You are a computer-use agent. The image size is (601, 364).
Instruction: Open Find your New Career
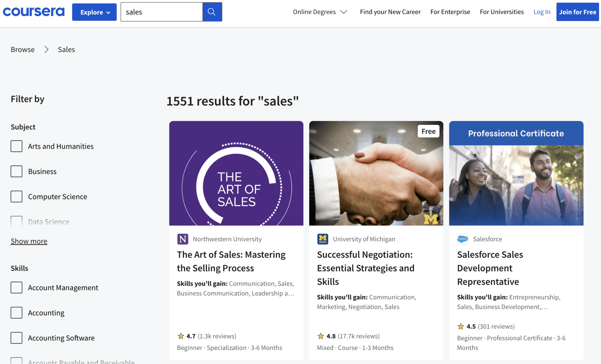coord(390,12)
